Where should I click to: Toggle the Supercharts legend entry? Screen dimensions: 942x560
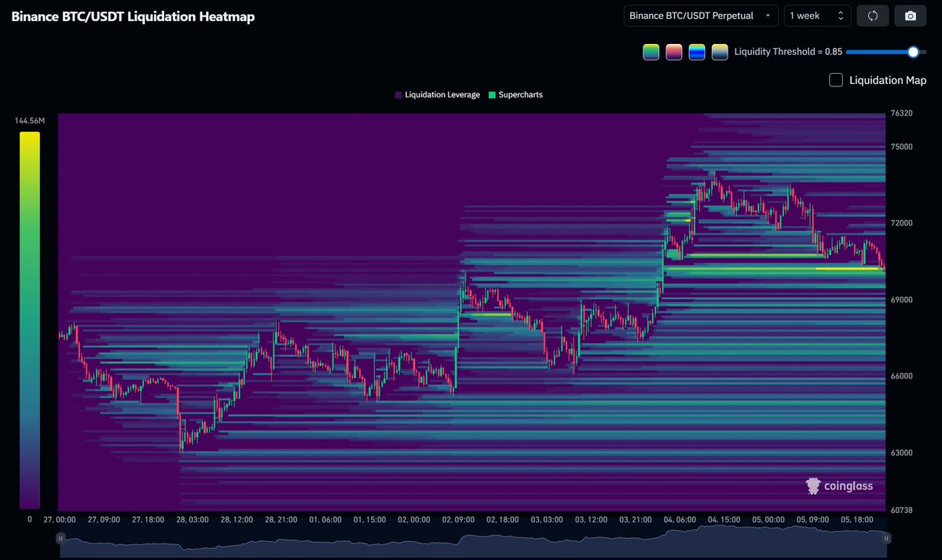pos(516,94)
